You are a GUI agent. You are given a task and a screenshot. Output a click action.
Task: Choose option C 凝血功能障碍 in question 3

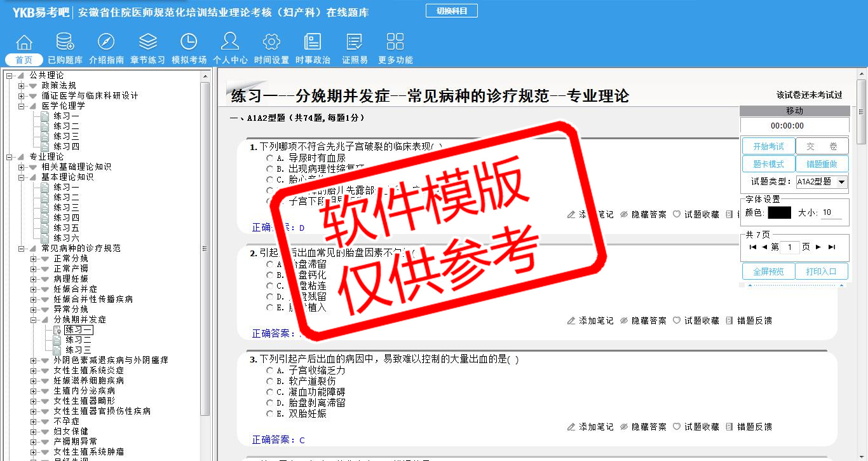[x=270, y=392]
